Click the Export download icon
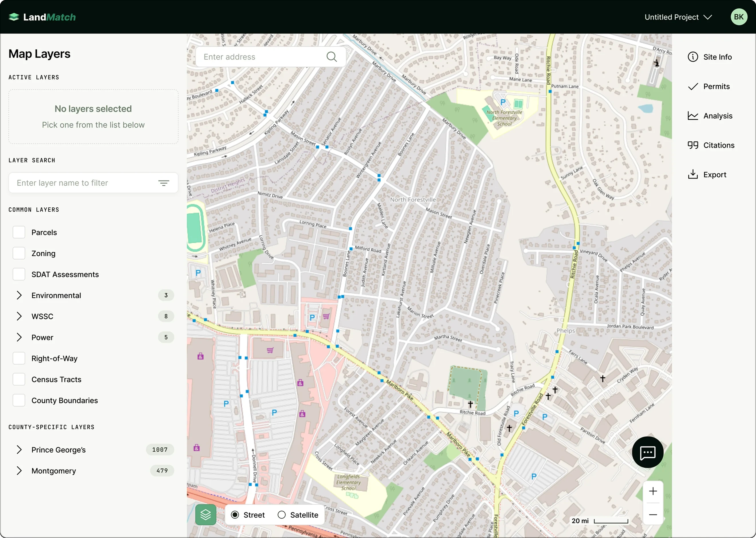Screen dimensions: 756x538 (693, 174)
